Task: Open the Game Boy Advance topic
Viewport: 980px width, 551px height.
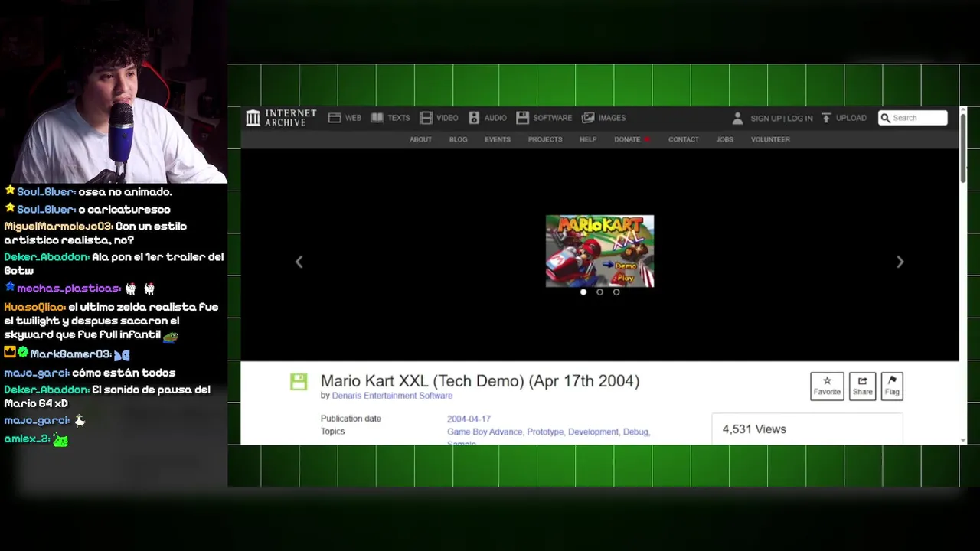Action: (x=485, y=432)
